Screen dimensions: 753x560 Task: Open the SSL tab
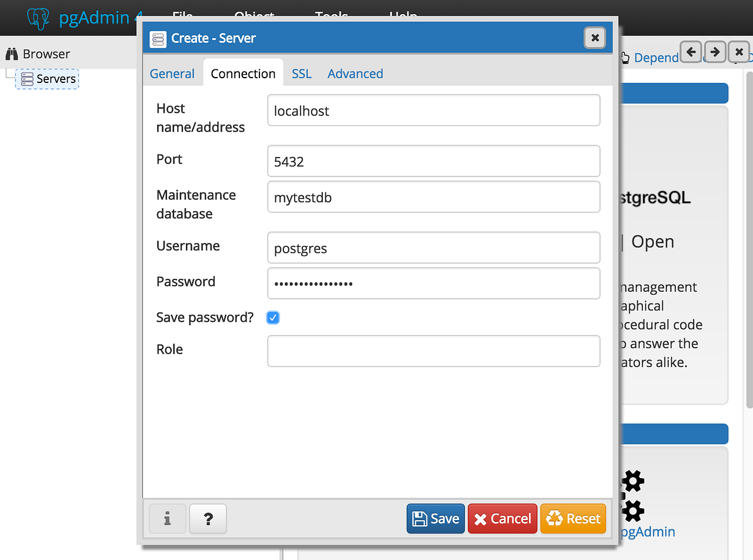coord(302,74)
